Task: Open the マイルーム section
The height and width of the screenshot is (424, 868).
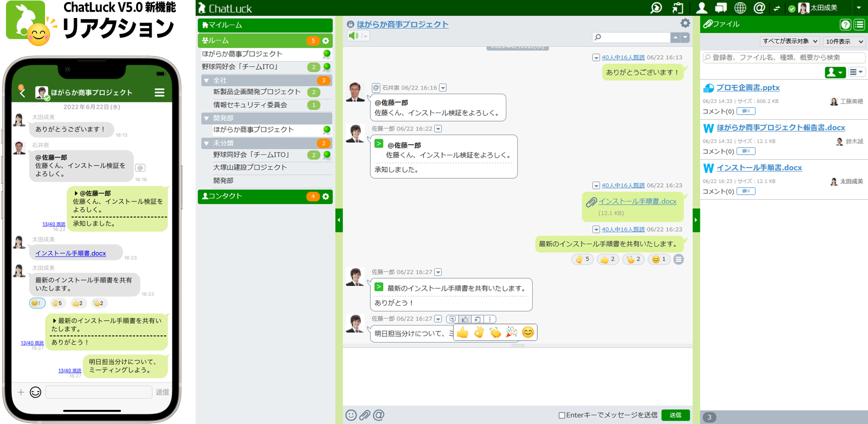Action: tap(265, 25)
